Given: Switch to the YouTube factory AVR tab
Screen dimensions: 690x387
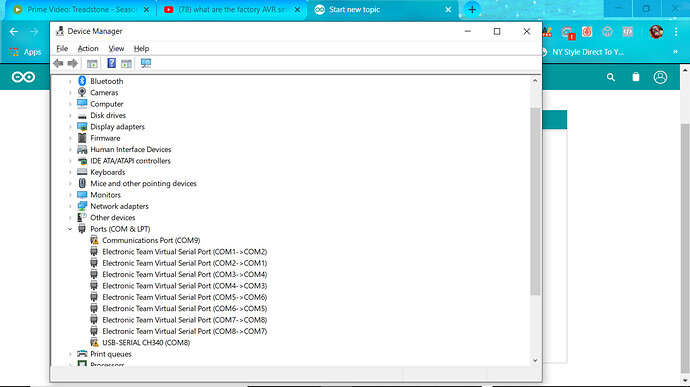Looking at the screenshot, I should [x=232, y=10].
